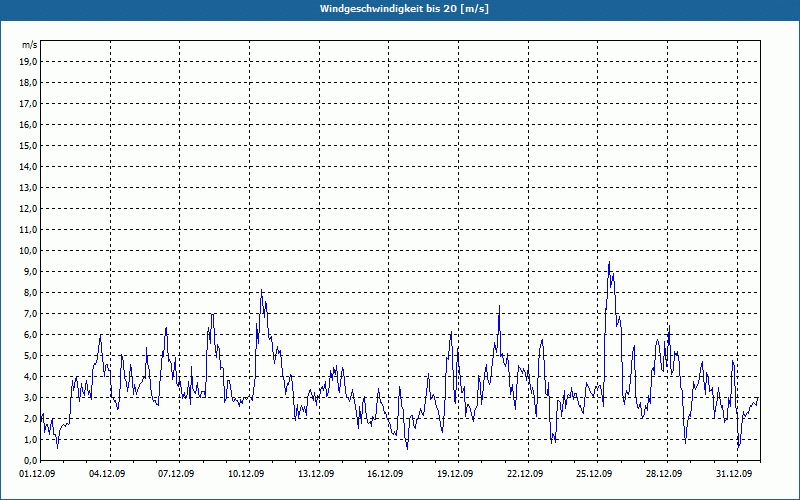Click the '17,0' y-axis label

[x=28, y=104]
